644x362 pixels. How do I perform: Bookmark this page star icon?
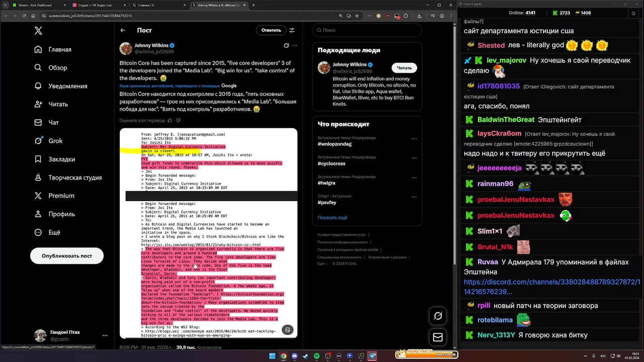tap(357, 16)
